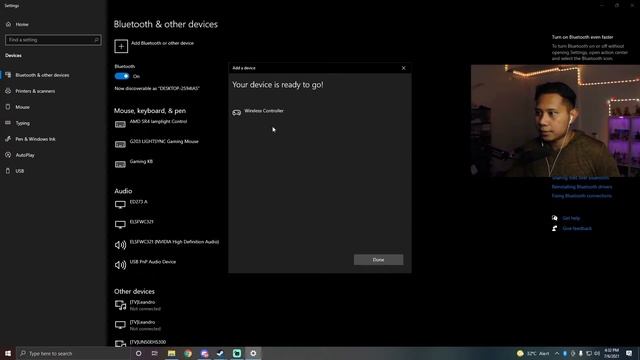Select the USB PnP Audio Device text
This screenshot has height=360, width=640.
[153, 262]
